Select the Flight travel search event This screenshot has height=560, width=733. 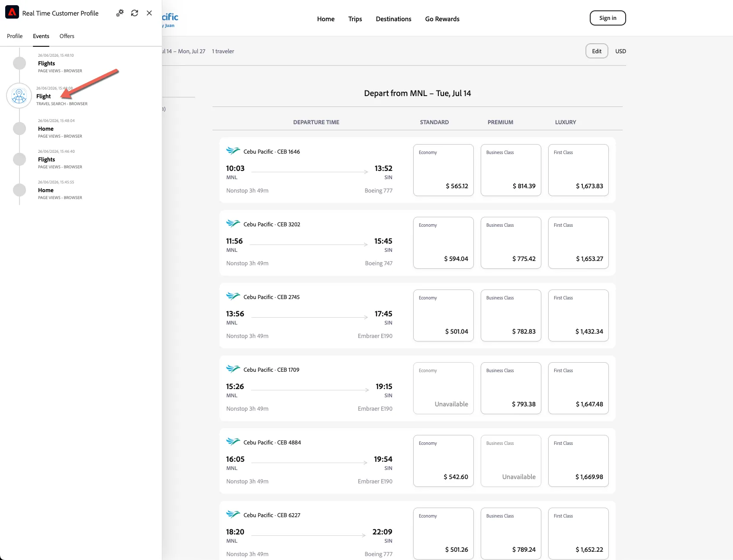[x=62, y=96]
